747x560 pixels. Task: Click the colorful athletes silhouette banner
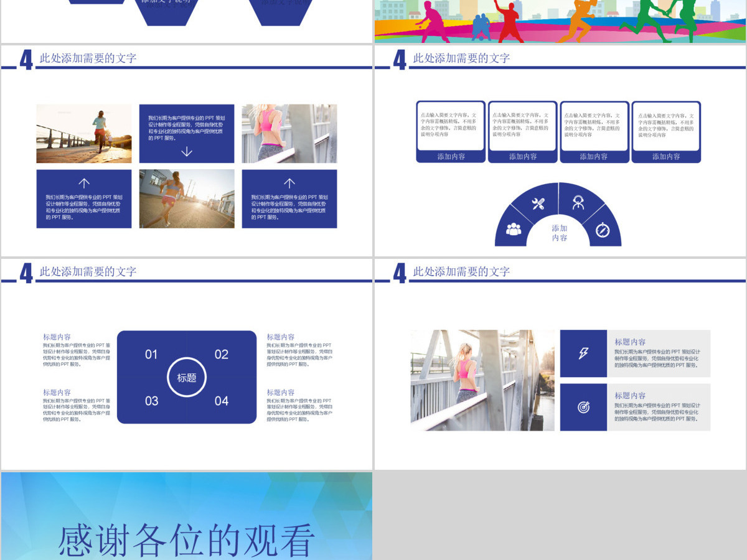click(560, 21)
